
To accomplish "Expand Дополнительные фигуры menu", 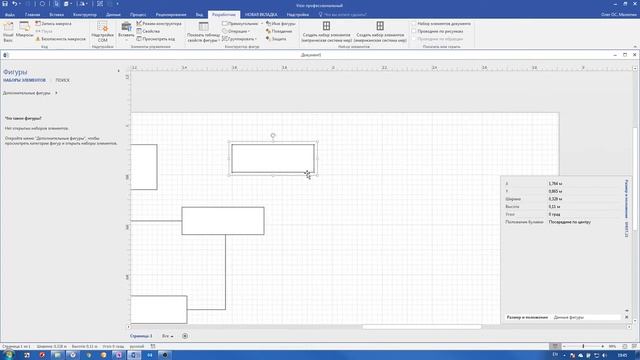I will (30, 93).
